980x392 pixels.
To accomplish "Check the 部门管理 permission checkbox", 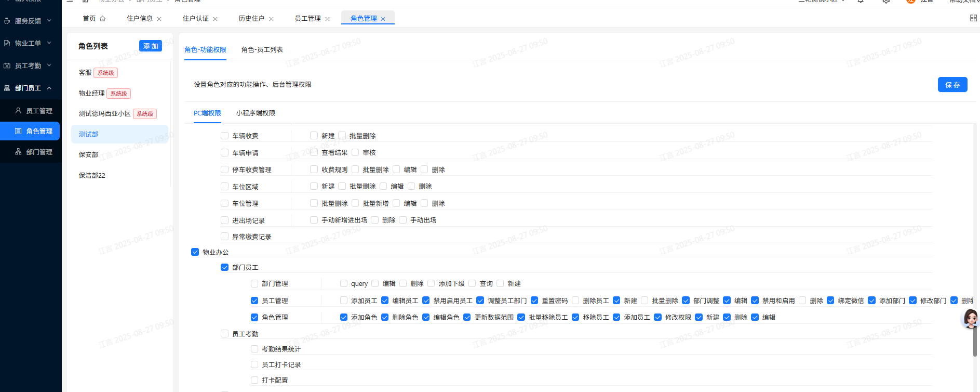I will [x=254, y=283].
